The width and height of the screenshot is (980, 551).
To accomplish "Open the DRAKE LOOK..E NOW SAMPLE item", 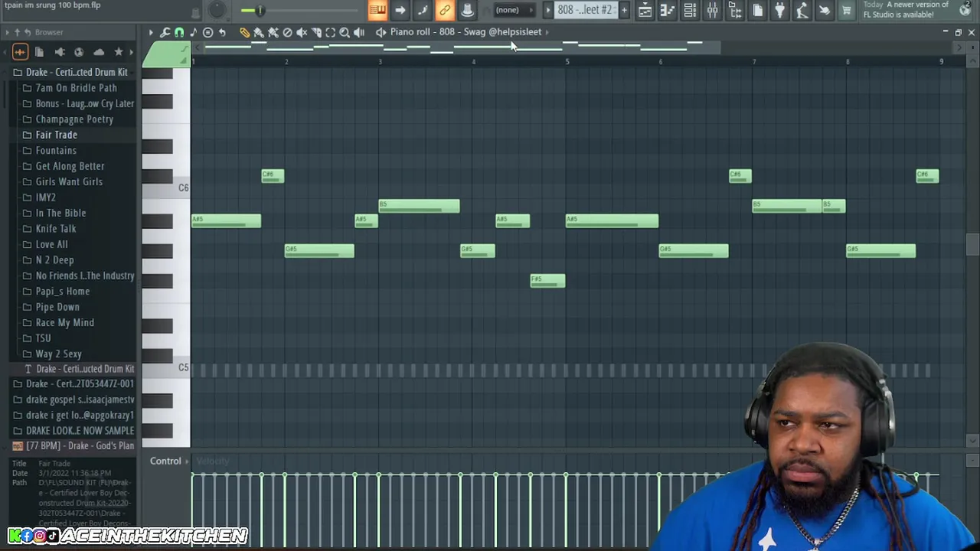I will (x=73, y=431).
